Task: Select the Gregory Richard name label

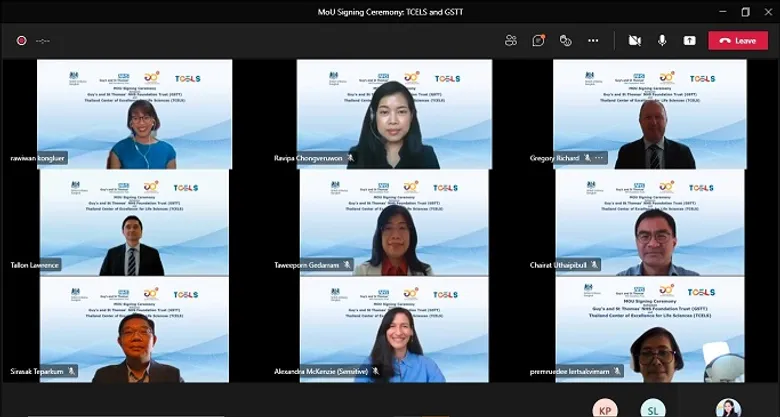Action: pos(555,158)
